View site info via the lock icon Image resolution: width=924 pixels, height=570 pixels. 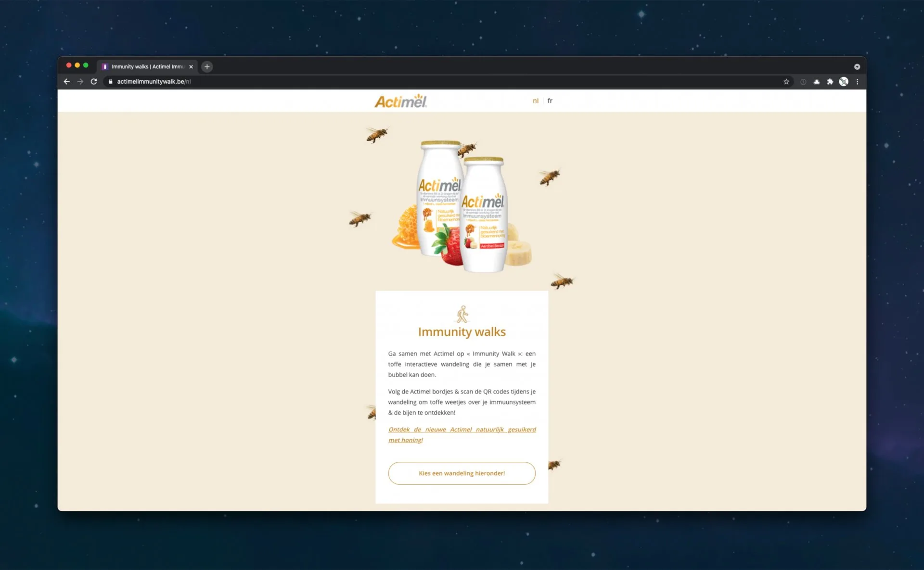click(111, 82)
